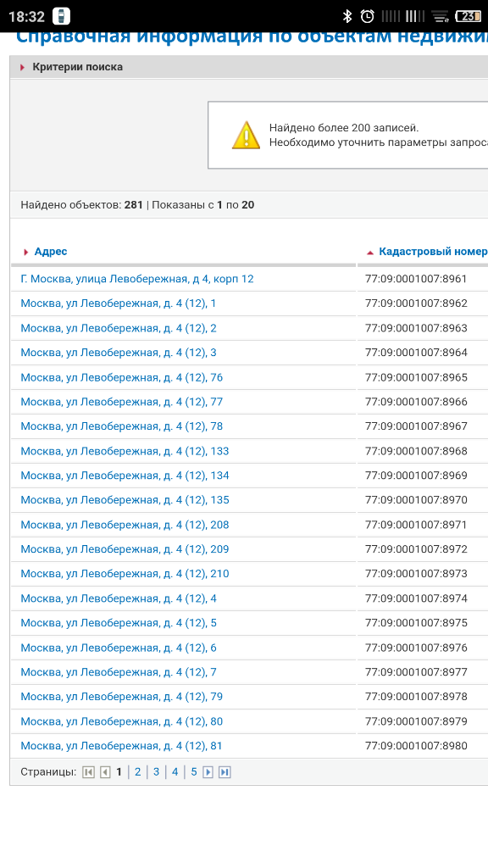Image resolution: width=488 pixels, height=868 pixels.
Task: Open address Левобережная д. 4 (12), 133
Action: [125, 451]
